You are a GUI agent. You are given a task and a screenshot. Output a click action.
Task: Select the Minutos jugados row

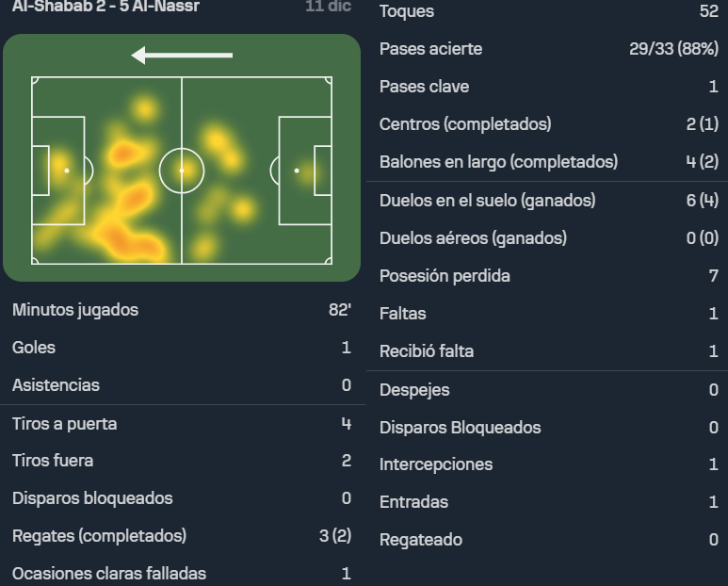point(182,310)
